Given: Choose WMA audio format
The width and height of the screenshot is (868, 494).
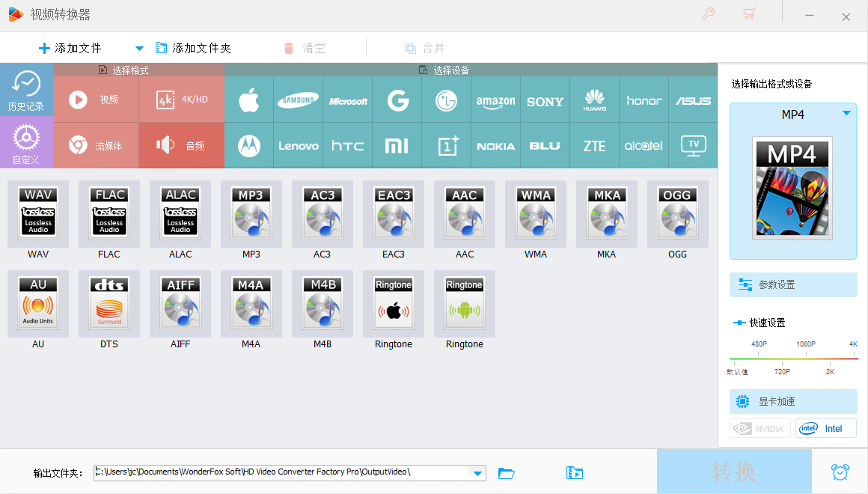Looking at the screenshot, I should pos(536,214).
